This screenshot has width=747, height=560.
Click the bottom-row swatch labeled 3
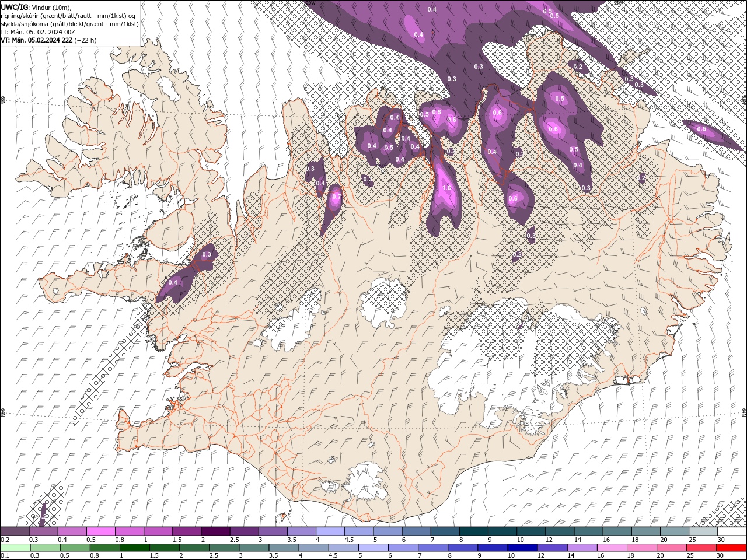(253, 548)
